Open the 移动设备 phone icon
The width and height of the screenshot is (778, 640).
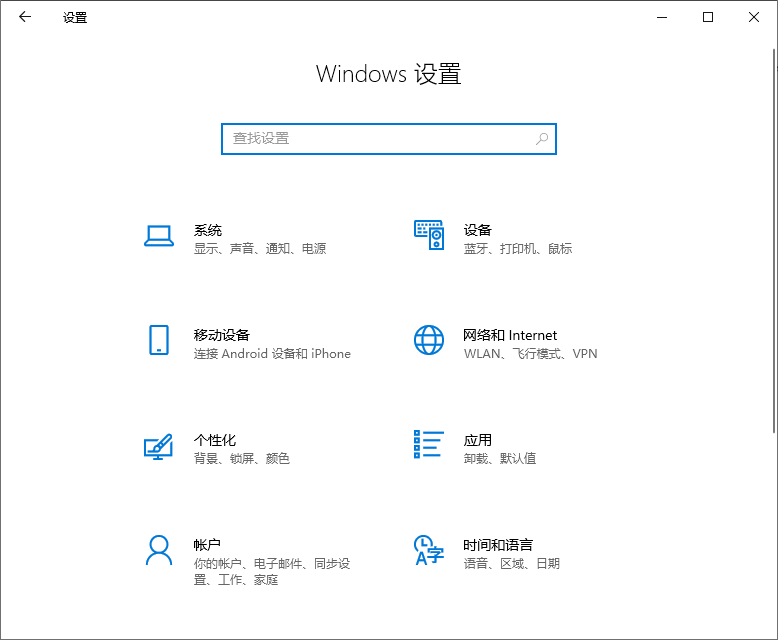point(159,340)
